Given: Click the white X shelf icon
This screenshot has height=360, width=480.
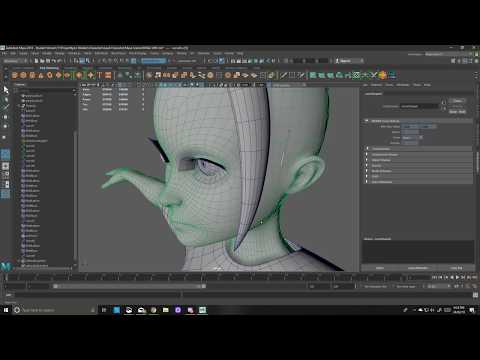Looking at the screenshot, I should click(x=374, y=75).
